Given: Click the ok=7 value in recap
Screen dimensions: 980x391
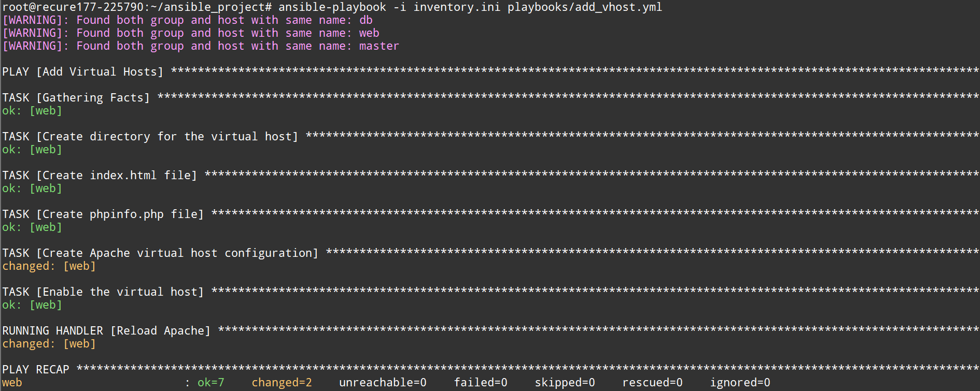Looking at the screenshot, I should [x=211, y=383].
